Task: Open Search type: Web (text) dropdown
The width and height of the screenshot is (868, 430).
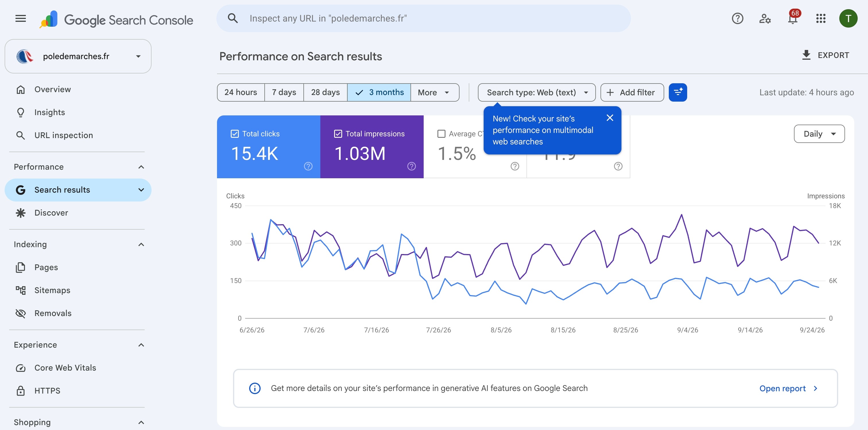Action: click(x=537, y=92)
